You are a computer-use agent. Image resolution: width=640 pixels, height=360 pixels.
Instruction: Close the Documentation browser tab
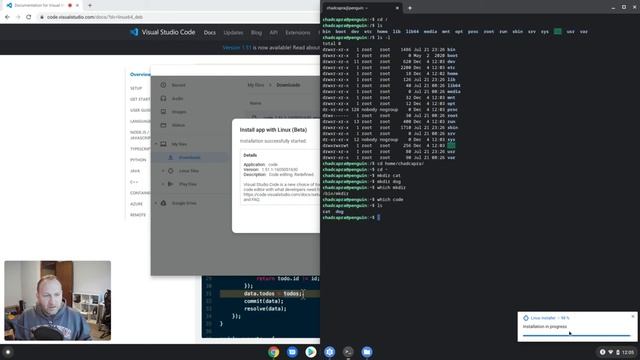pos(77,5)
